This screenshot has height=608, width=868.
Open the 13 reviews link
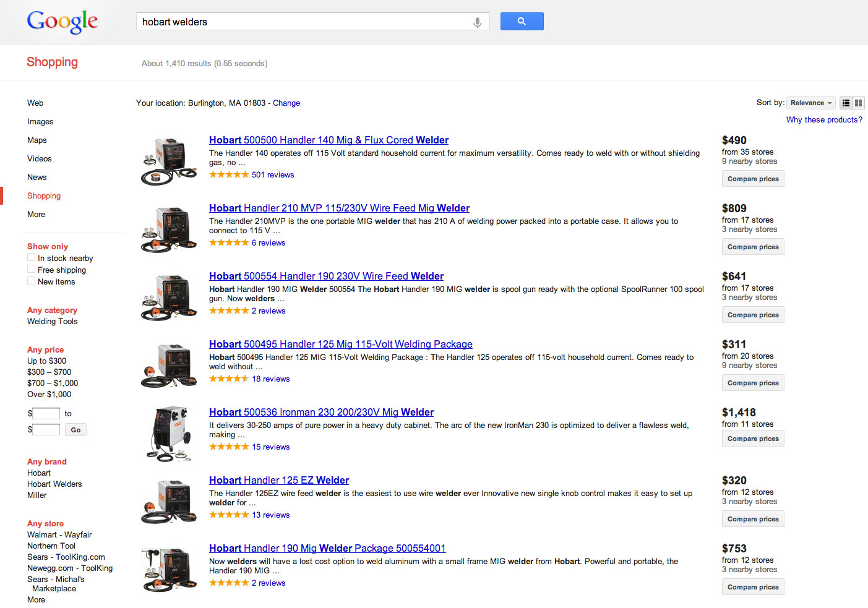[x=271, y=515]
